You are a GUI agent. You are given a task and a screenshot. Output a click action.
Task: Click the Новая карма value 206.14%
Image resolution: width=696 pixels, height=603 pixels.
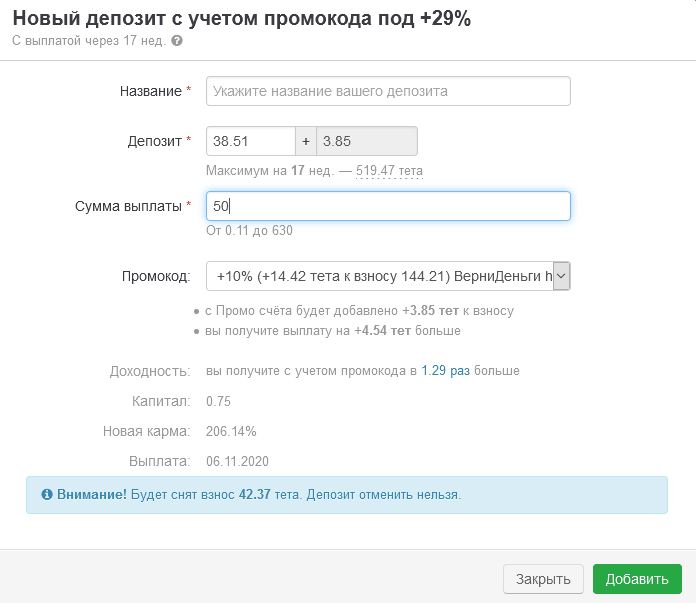(231, 431)
